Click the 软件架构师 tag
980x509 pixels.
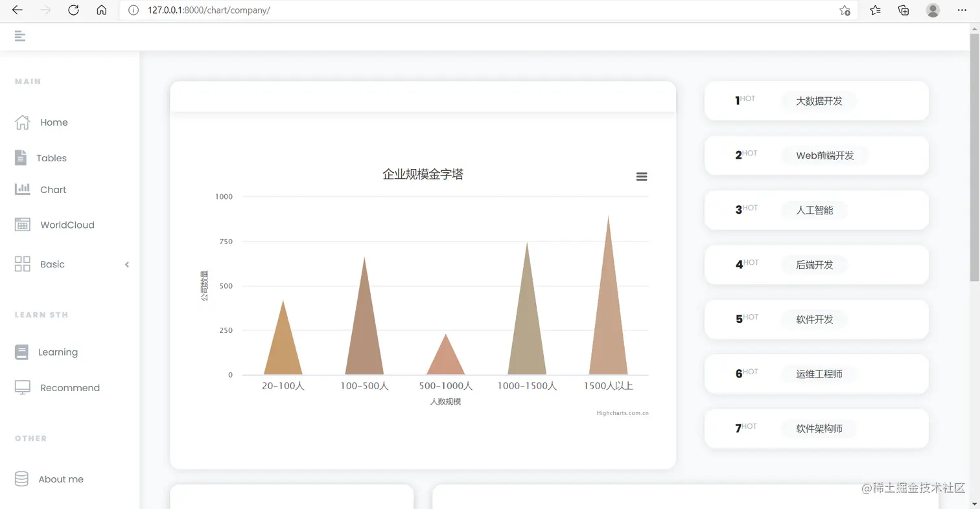819,428
